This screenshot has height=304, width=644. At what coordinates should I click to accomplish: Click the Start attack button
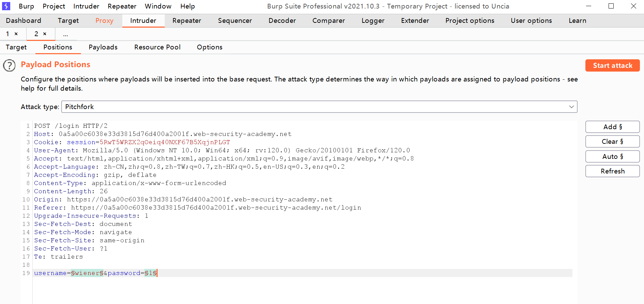(612, 65)
